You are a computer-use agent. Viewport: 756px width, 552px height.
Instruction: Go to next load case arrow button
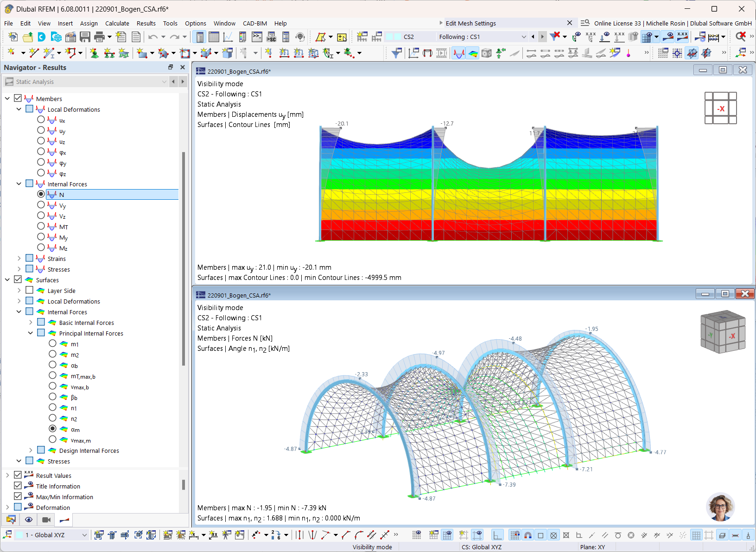(542, 37)
